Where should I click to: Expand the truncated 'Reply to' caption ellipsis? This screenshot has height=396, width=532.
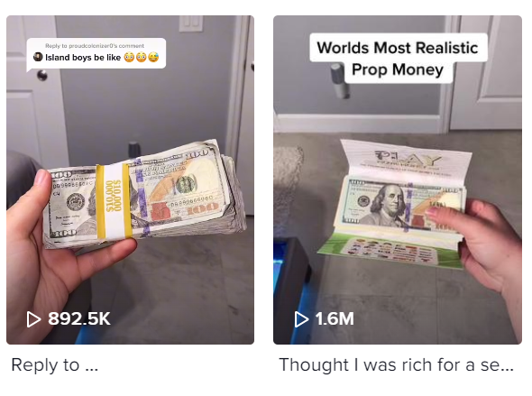click(x=92, y=366)
